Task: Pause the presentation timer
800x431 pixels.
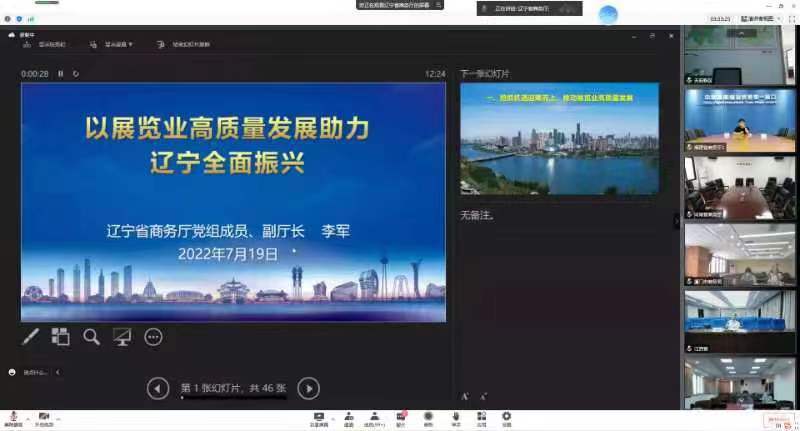Action: (x=60, y=74)
